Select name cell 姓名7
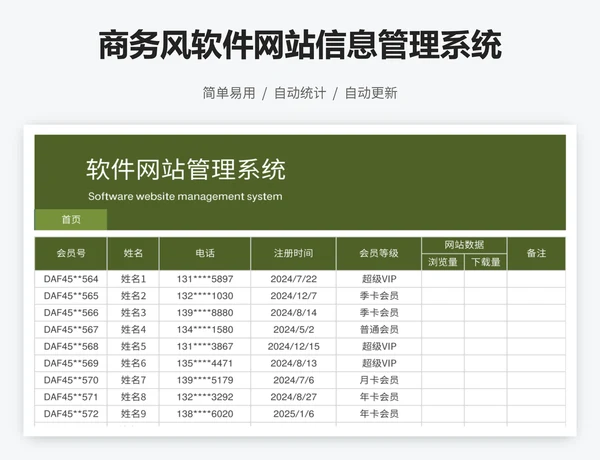Viewport: 600px width, 460px height. 133,380
